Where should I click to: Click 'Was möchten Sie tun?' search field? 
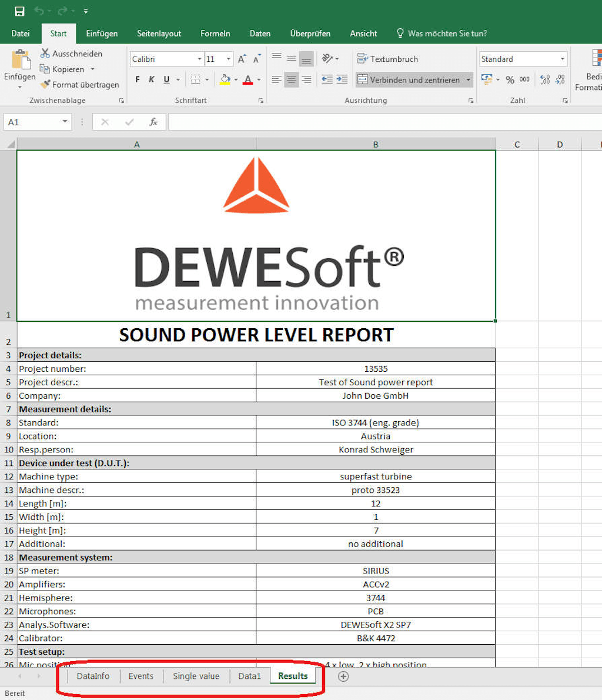[x=442, y=34]
